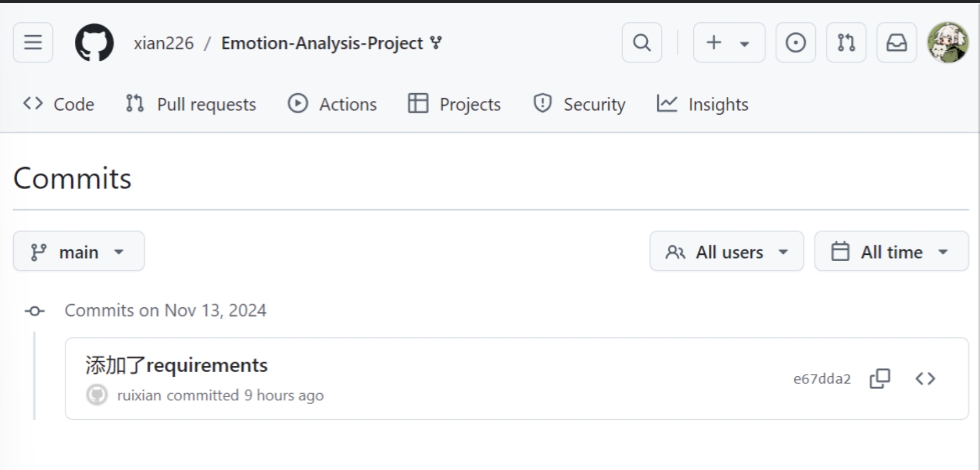Image resolution: width=980 pixels, height=470 pixels.
Task: Browse repository at commit e67dda2
Action: click(925, 378)
